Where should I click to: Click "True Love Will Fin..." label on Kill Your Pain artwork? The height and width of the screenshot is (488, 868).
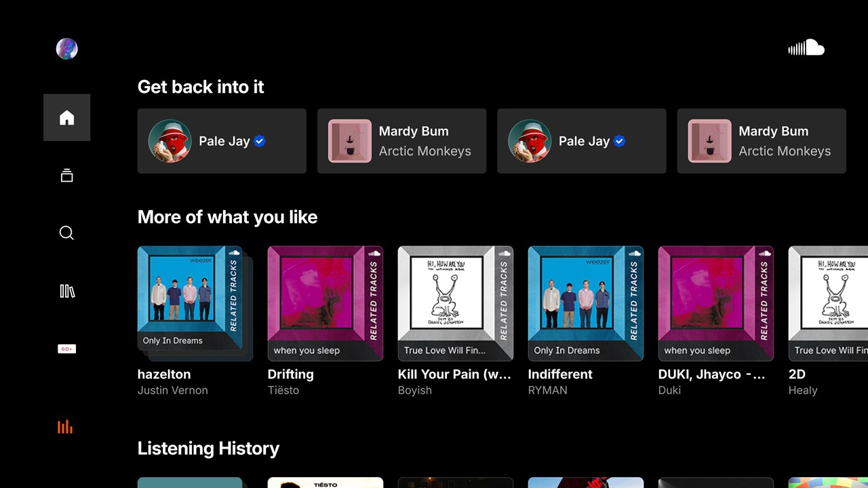click(x=445, y=350)
